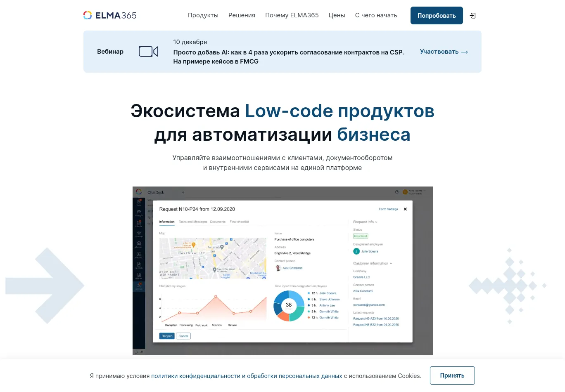565x392 pixels.
Task: Collapse sidebar using double chevron near ChatDesk
Action: click(x=183, y=192)
